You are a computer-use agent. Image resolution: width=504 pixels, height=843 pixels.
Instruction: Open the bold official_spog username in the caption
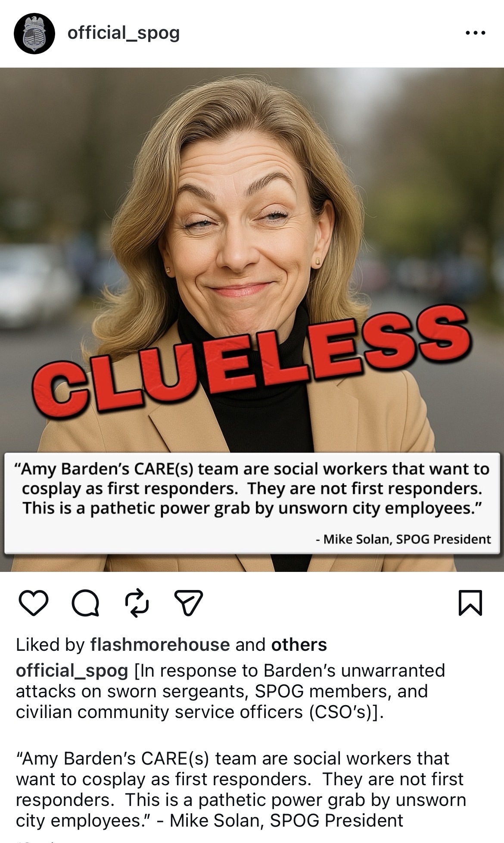coord(72,671)
